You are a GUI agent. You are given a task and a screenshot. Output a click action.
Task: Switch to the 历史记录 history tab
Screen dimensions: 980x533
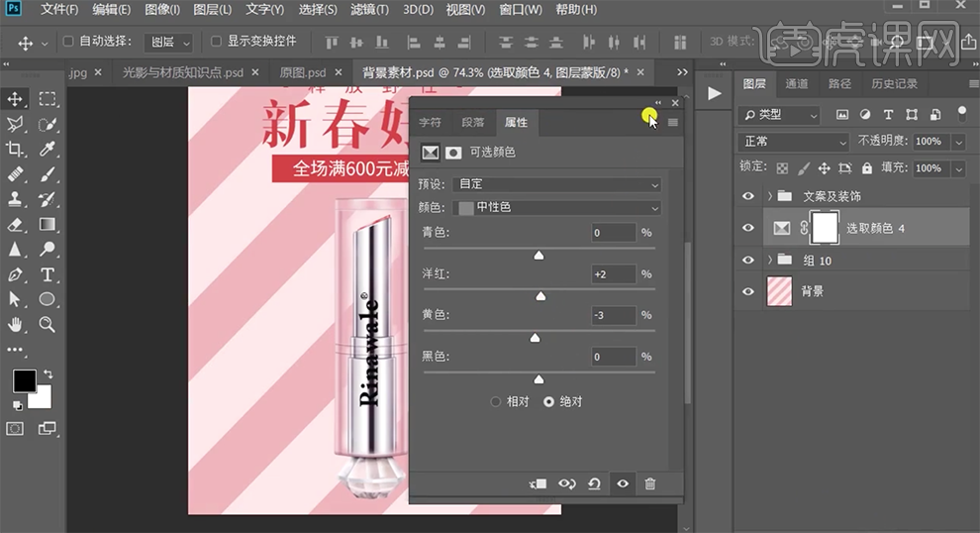click(x=895, y=84)
